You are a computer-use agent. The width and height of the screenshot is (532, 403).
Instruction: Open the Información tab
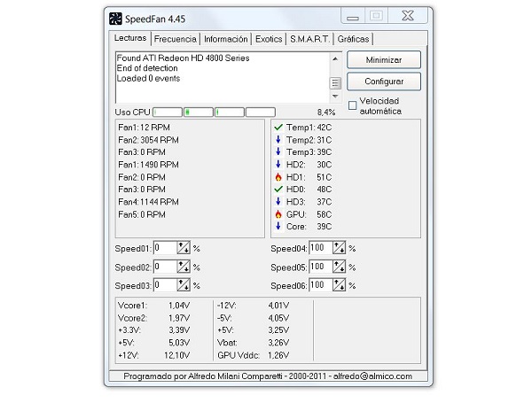pyautogui.click(x=225, y=39)
